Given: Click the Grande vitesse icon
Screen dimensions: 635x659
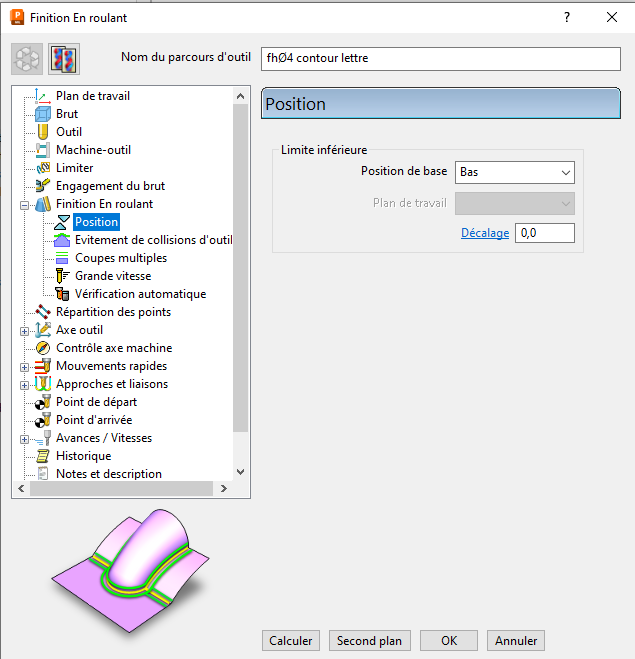Looking at the screenshot, I should coord(62,276).
